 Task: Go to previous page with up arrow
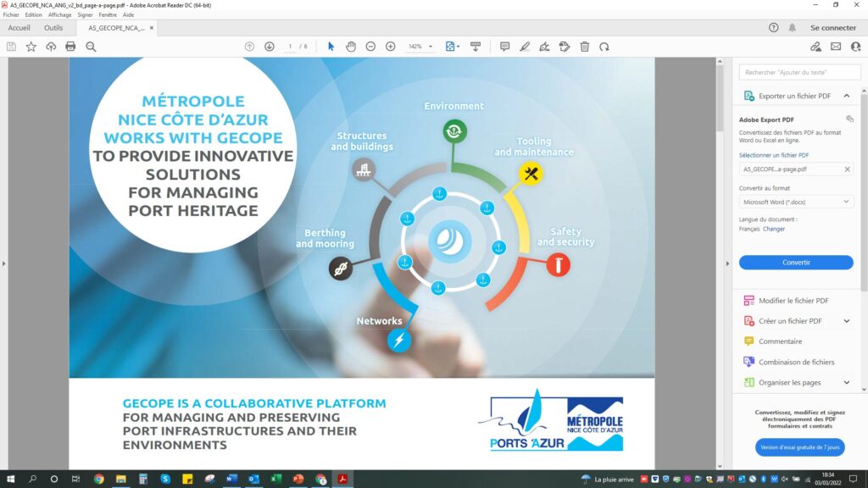point(250,47)
